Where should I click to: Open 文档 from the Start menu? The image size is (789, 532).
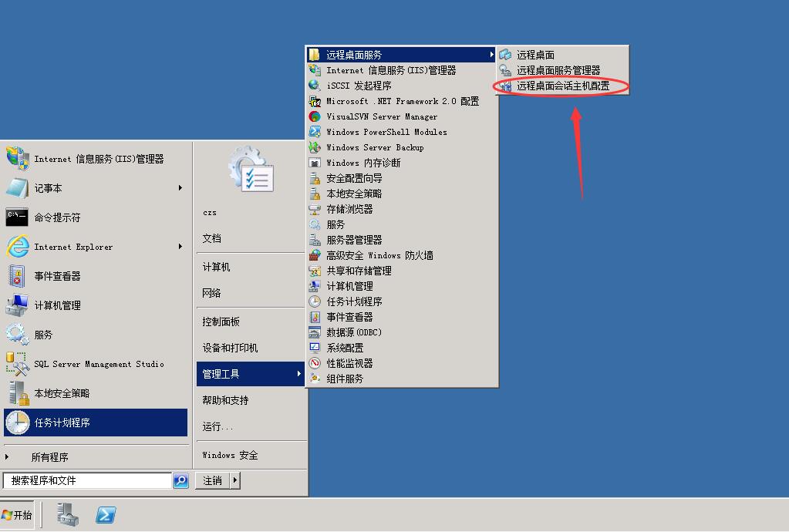[212, 238]
